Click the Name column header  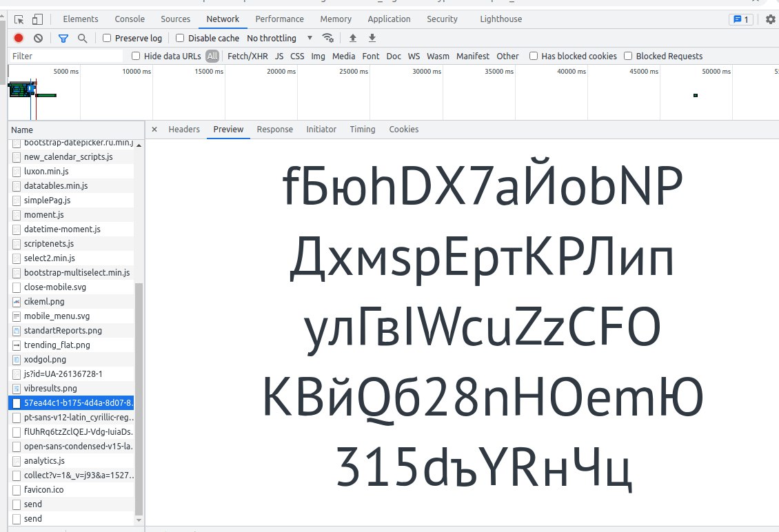pos(76,130)
